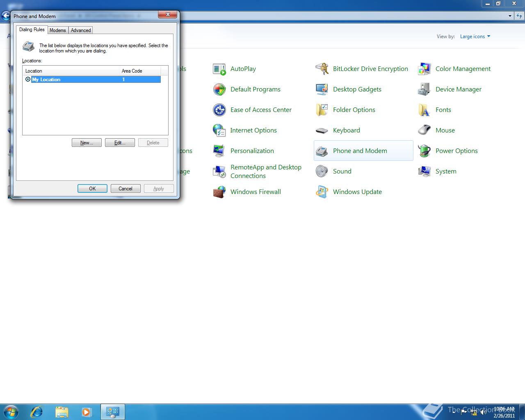Click the Desktop Gadgets icon
525x420 pixels.
322,89
